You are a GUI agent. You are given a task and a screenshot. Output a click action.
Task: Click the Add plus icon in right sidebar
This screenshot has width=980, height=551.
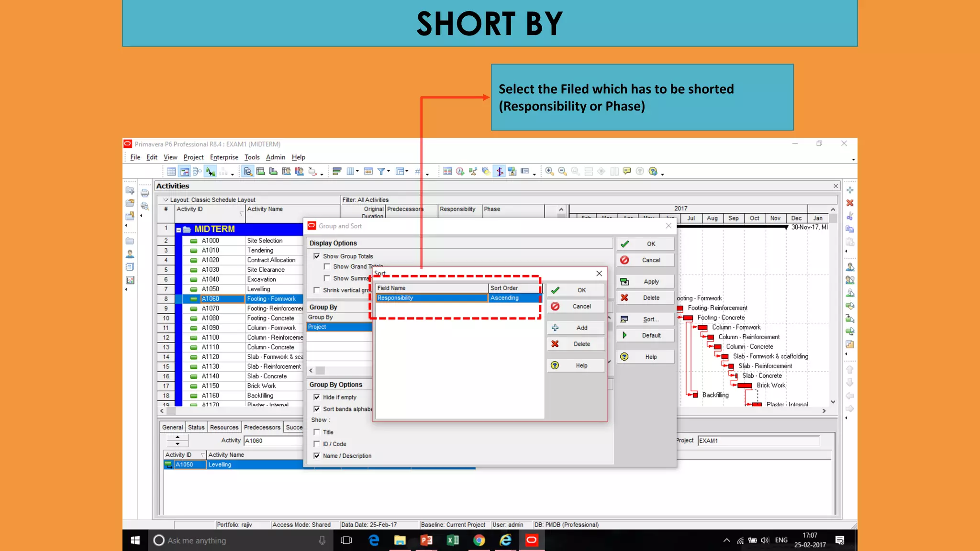(x=850, y=190)
